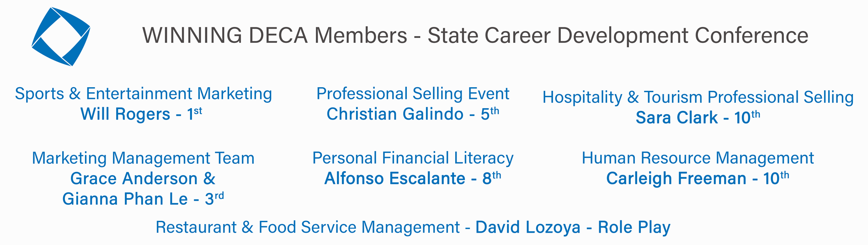The height and width of the screenshot is (245, 868).
Task: Click the name Christian Galindo
Action: [394, 114]
